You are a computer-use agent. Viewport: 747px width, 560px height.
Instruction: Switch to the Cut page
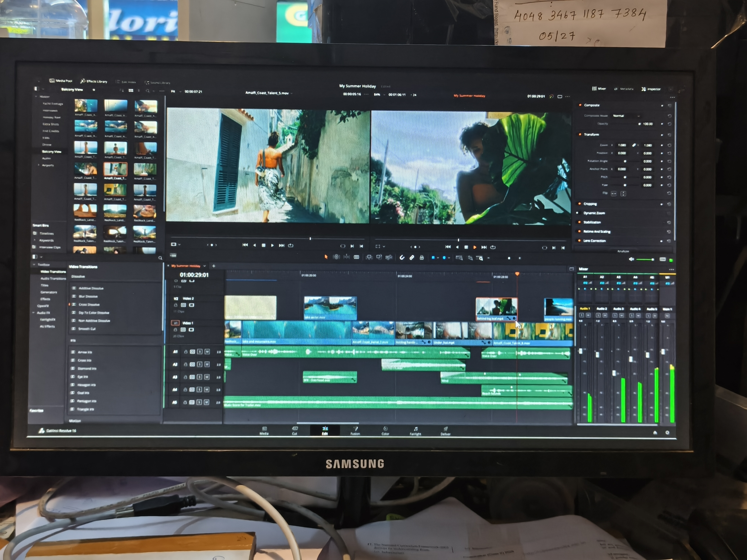pyautogui.click(x=295, y=431)
